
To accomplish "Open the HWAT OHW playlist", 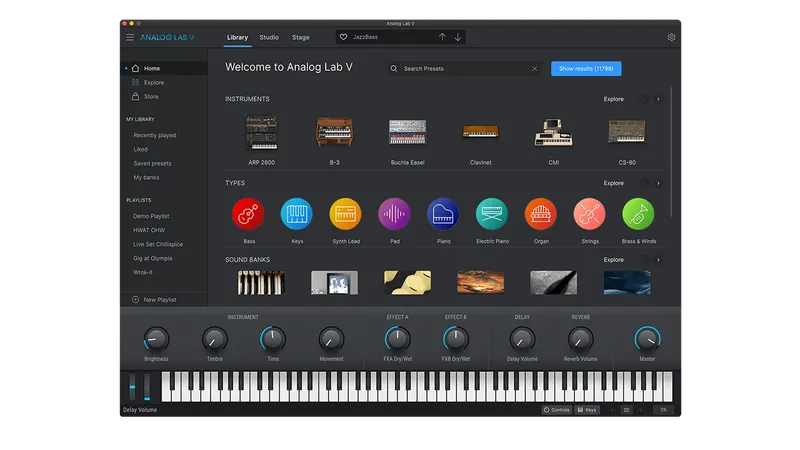I will tap(149, 230).
